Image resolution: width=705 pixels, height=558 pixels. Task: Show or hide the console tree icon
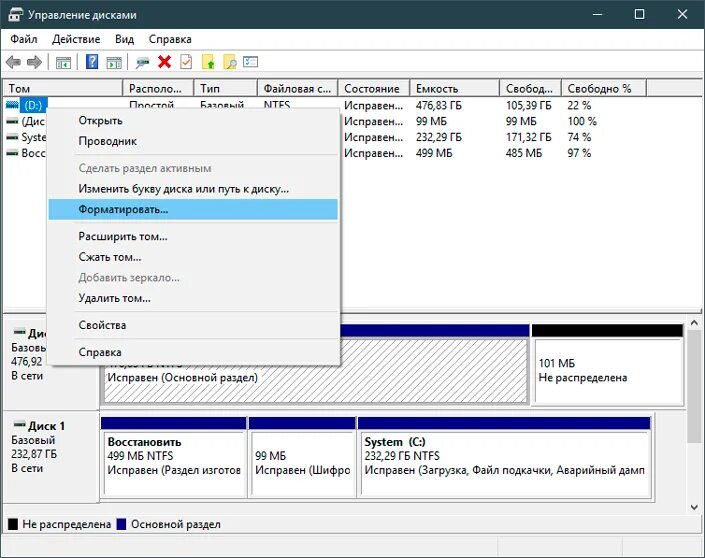coord(63,62)
